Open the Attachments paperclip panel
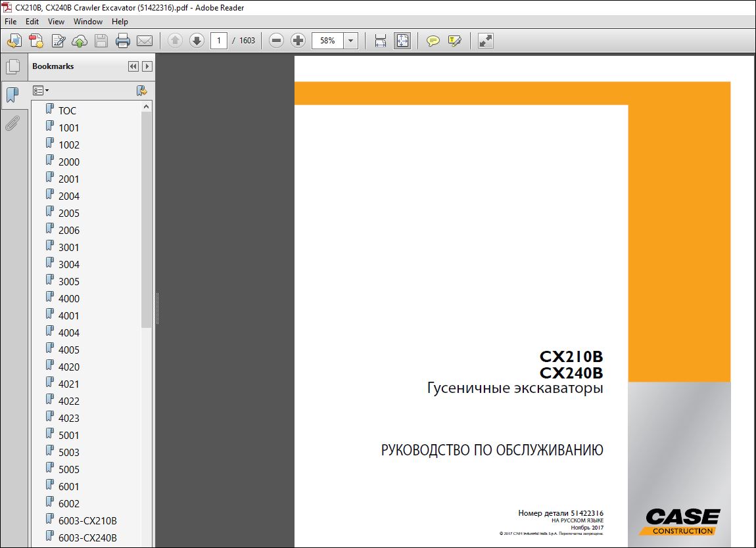Screen dimensions: 756x548 point(13,124)
